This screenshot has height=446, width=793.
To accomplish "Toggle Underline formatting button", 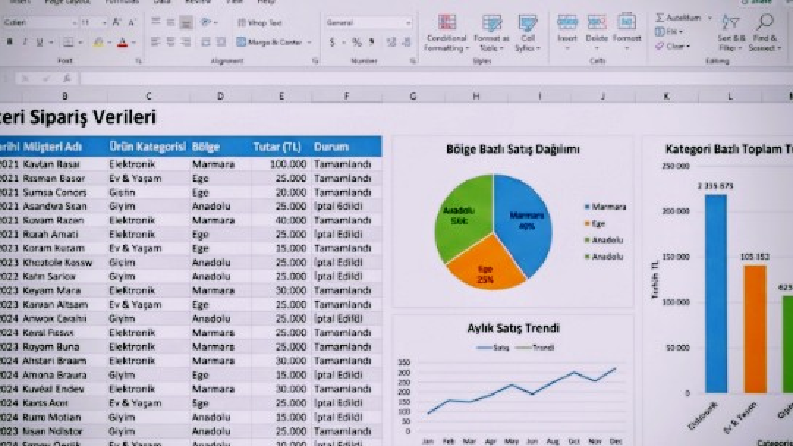I will 39,42.
